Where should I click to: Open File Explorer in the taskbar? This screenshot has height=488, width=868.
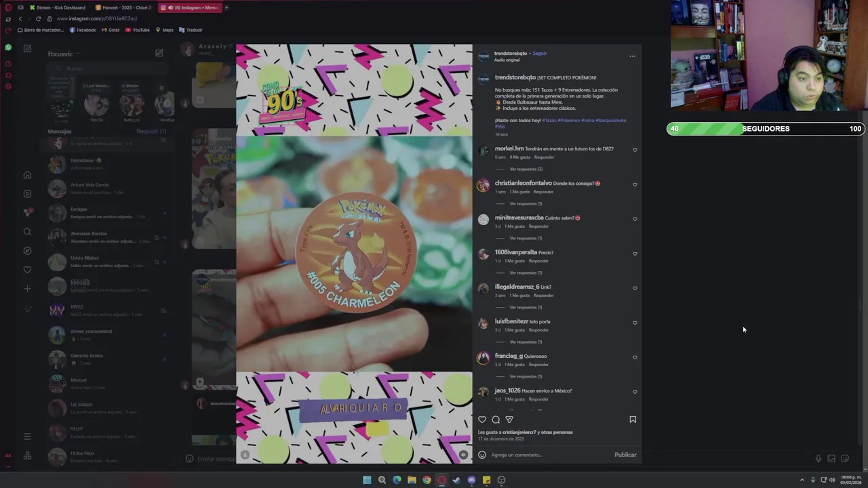[412, 480]
